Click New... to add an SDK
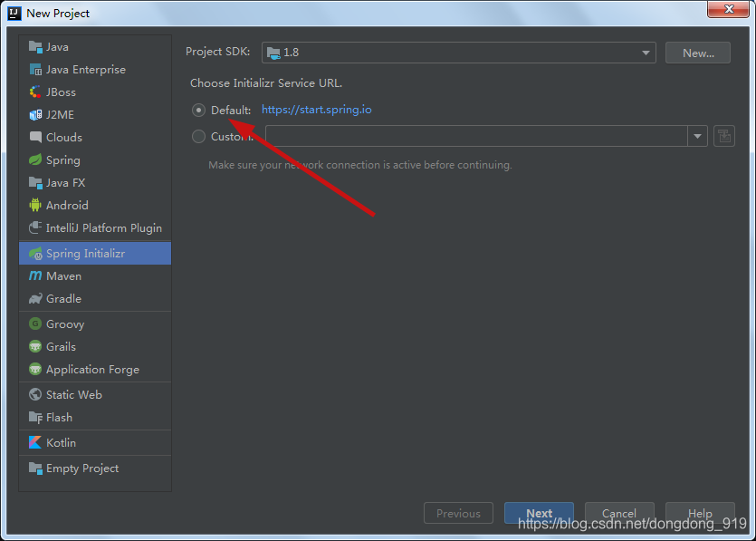Viewport: 756px width, 541px height. click(x=698, y=53)
